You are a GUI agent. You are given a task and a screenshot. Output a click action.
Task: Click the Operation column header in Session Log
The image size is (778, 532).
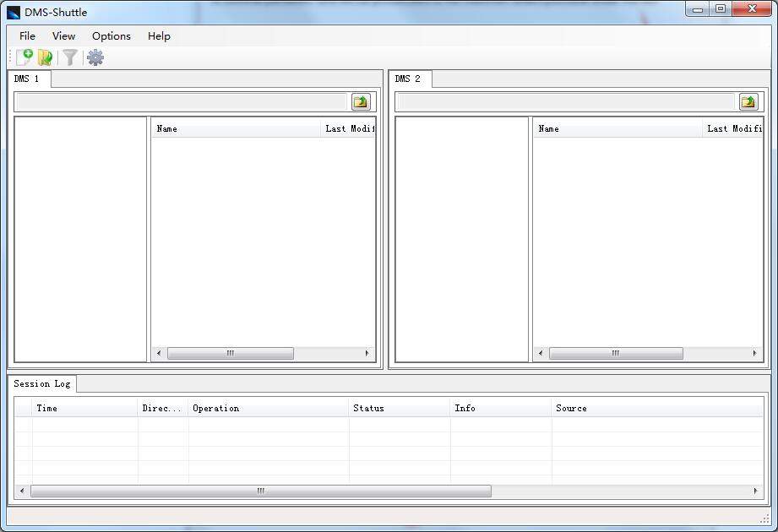[267, 408]
